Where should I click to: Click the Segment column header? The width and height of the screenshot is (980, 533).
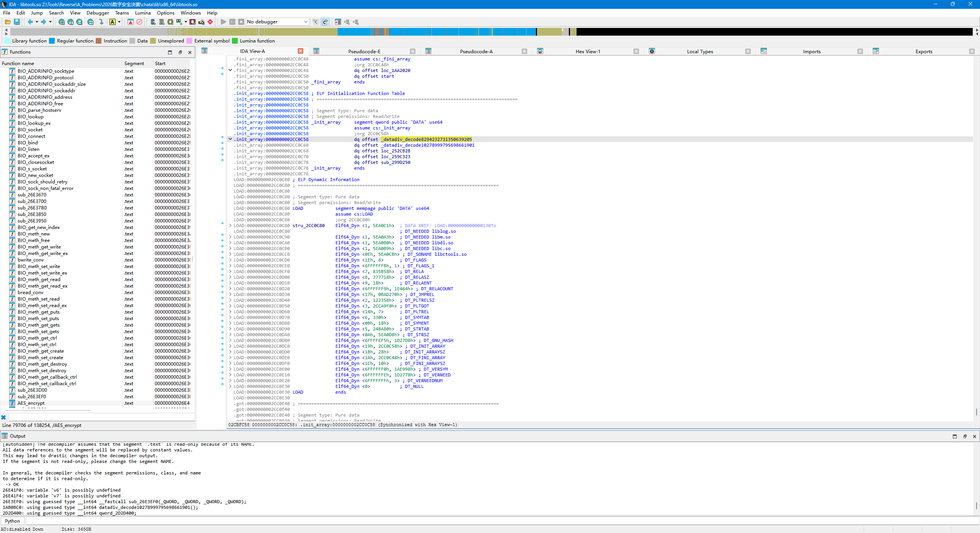tap(134, 64)
